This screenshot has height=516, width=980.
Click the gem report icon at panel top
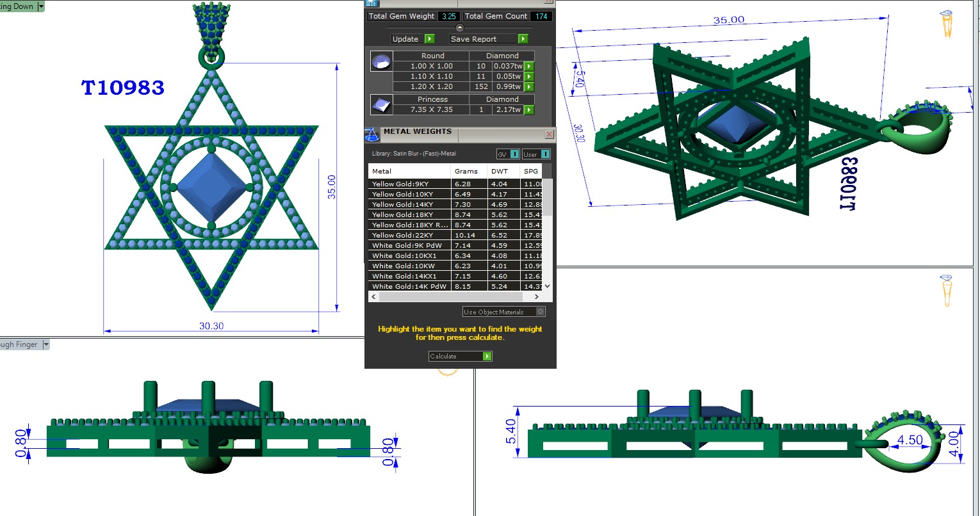click(372, 3)
